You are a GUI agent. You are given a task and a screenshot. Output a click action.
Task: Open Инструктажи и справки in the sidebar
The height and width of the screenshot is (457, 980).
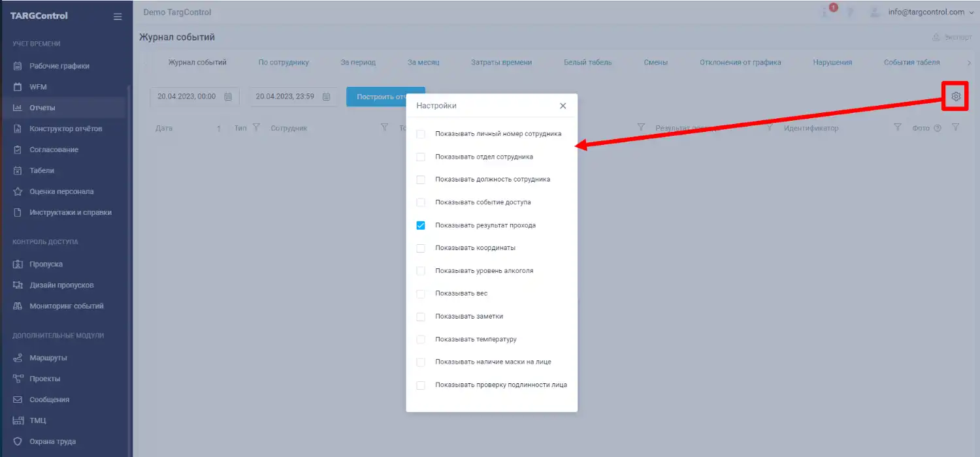coord(71,212)
